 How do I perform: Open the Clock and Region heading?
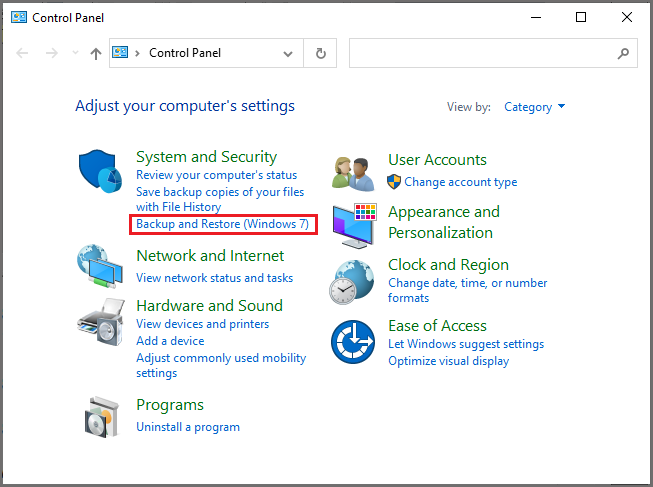pyautogui.click(x=449, y=265)
